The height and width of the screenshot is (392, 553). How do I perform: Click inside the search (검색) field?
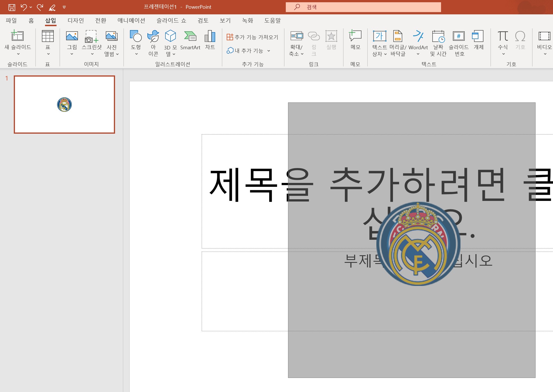coord(363,7)
